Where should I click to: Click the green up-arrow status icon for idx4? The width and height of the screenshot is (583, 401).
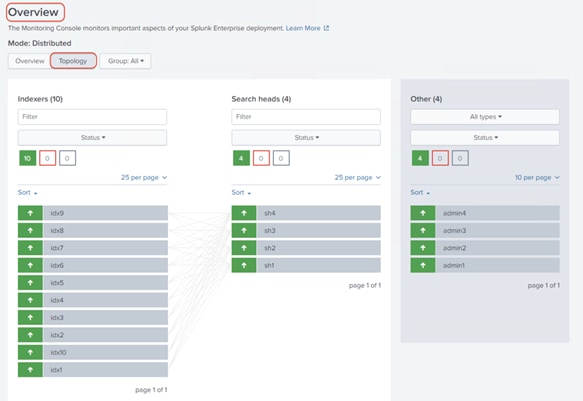click(x=30, y=300)
